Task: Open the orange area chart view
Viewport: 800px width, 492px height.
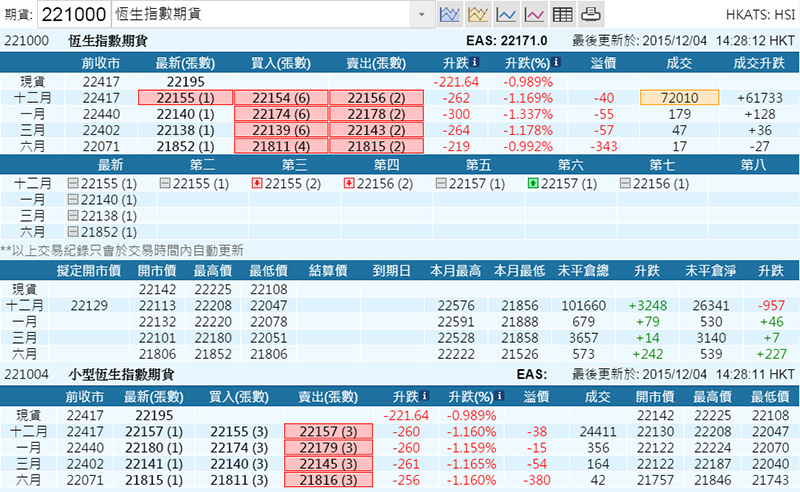Action: pyautogui.click(x=478, y=14)
